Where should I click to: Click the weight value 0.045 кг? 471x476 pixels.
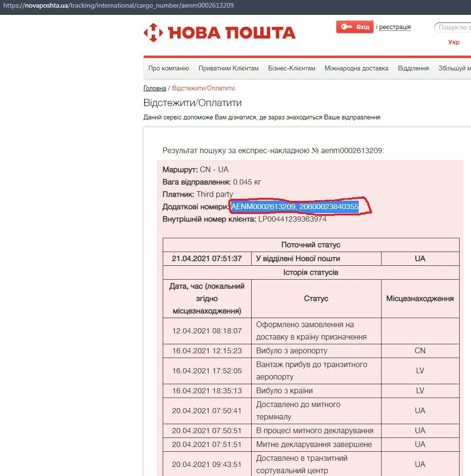click(247, 182)
